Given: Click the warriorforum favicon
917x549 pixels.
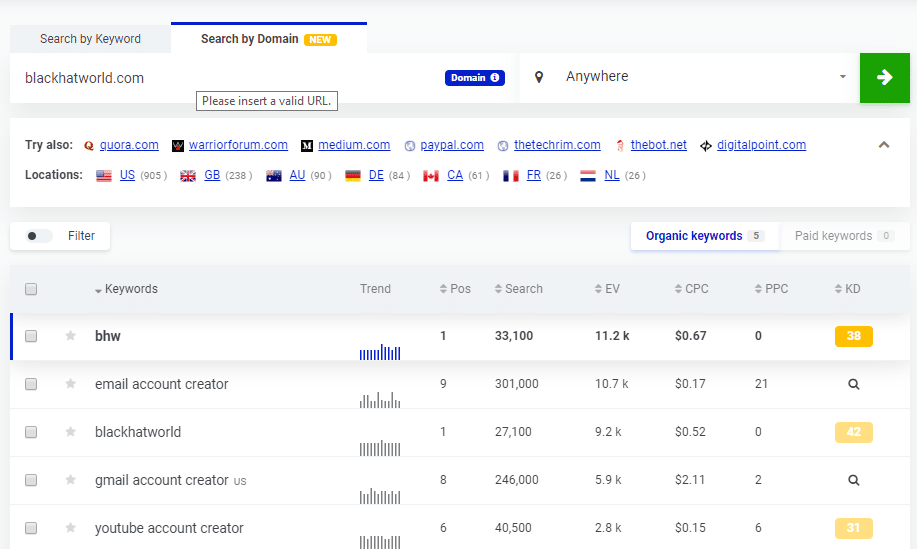Looking at the screenshot, I should 178,146.
